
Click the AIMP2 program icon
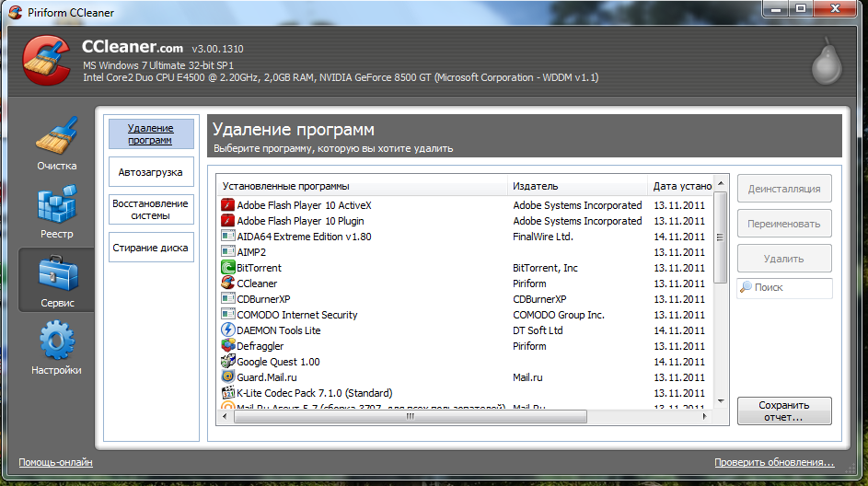tap(227, 252)
